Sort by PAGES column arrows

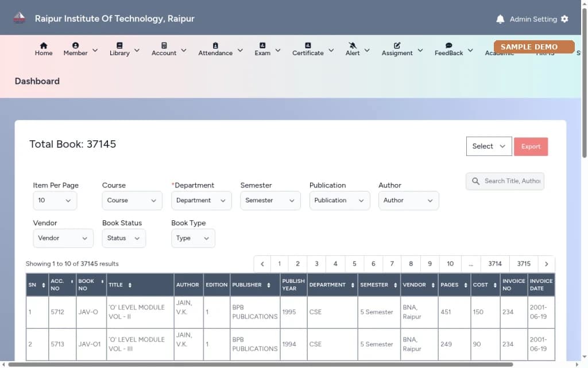point(465,285)
